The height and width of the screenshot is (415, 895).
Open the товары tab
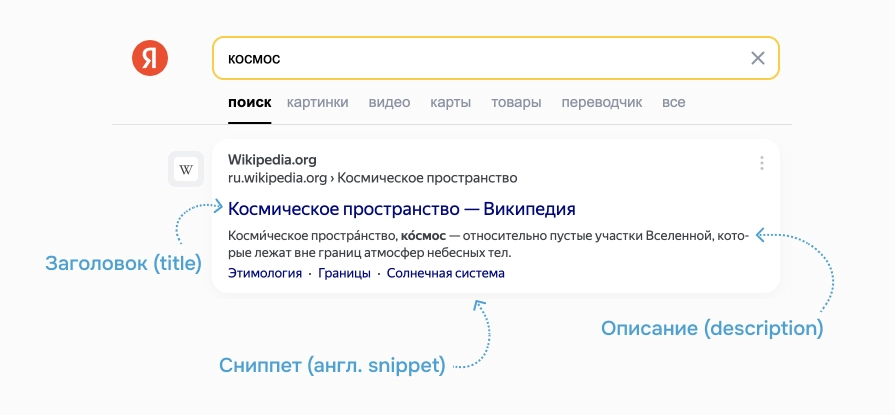[516, 103]
